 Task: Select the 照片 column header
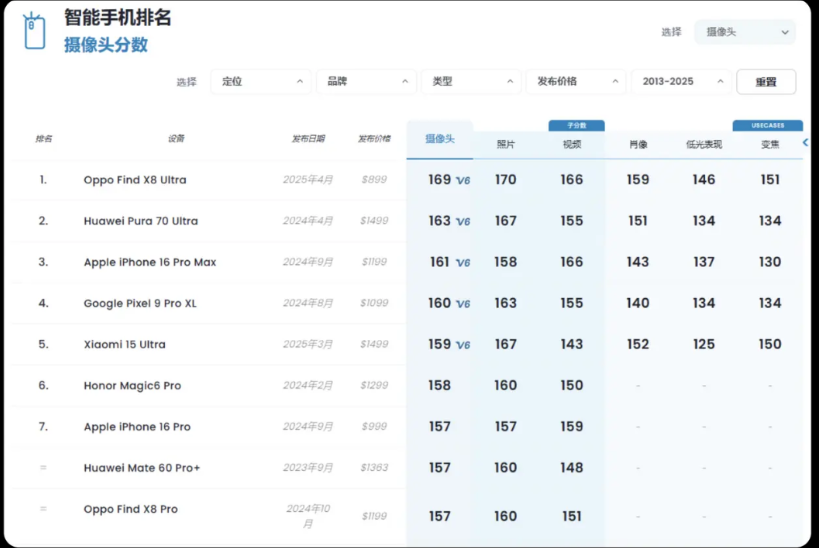coord(506,145)
